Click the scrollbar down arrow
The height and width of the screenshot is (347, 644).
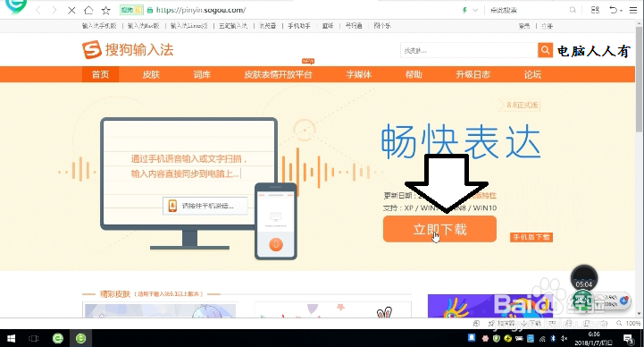pyautogui.click(x=640, y=314)
